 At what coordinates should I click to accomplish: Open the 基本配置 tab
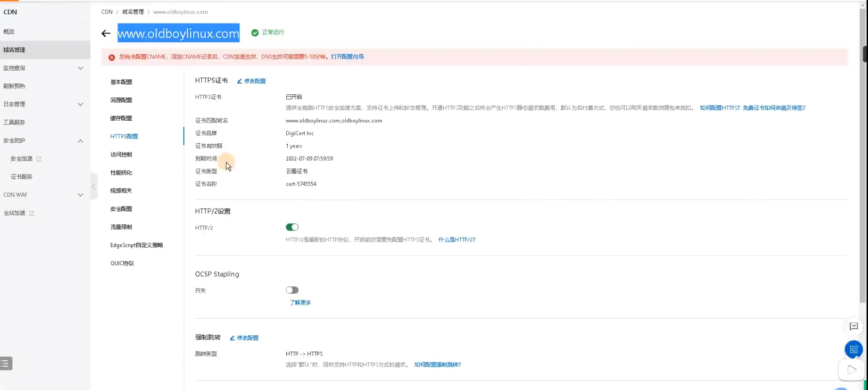point(121,82)
